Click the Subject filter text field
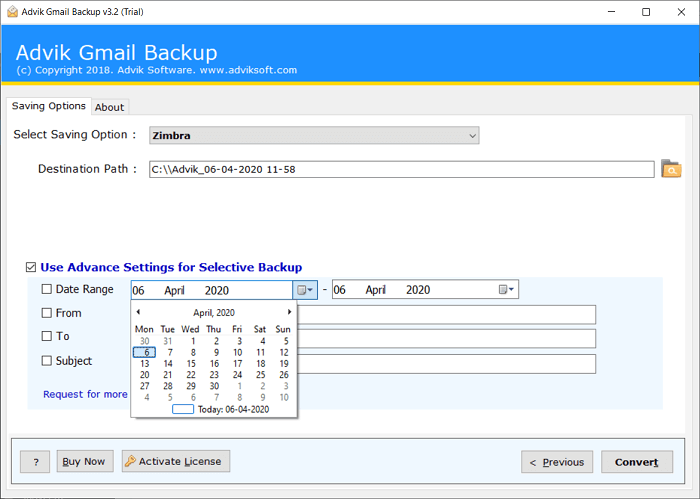The image size is (700, 499). (446, 364)
